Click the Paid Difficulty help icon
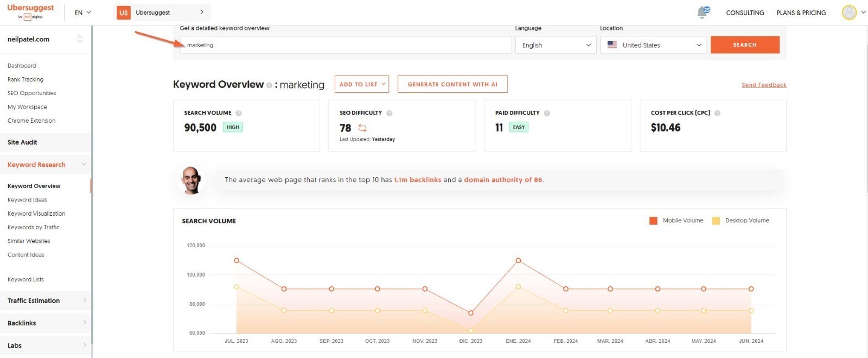Viewport: 868px width, 358px height. tap(547, 113)
